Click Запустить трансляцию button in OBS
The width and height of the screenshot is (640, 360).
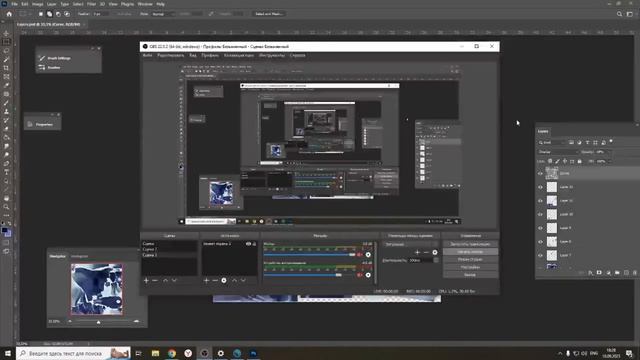pos(470,244)
